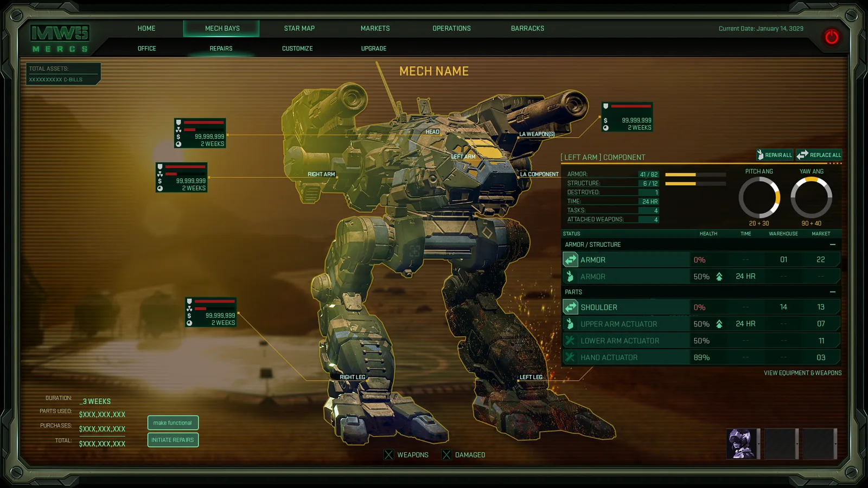Open the MARKETS tab

[x=375, y=28]
